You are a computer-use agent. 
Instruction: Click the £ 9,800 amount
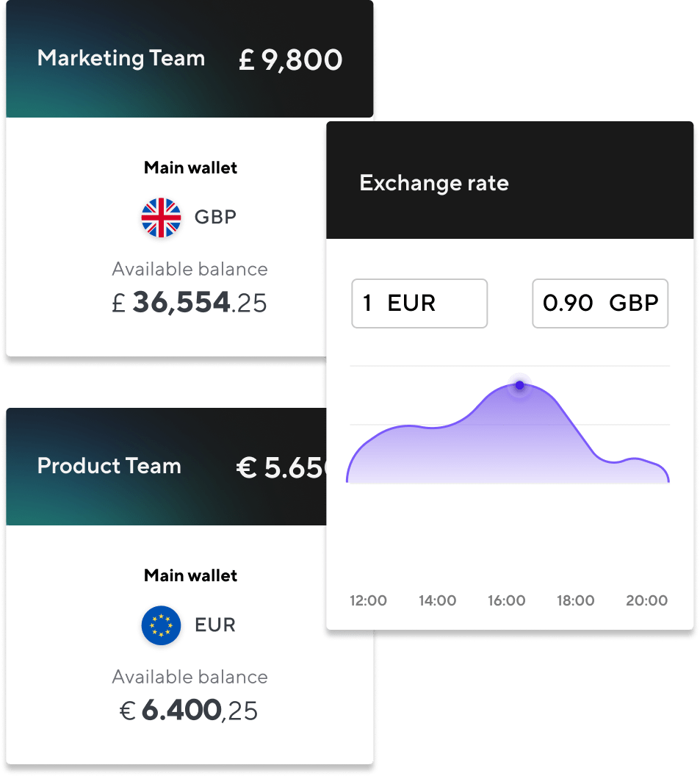(x=290, y=60)
